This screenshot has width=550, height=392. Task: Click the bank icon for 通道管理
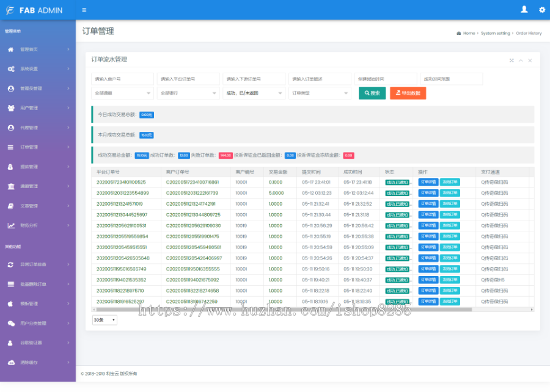coord(11,186)
